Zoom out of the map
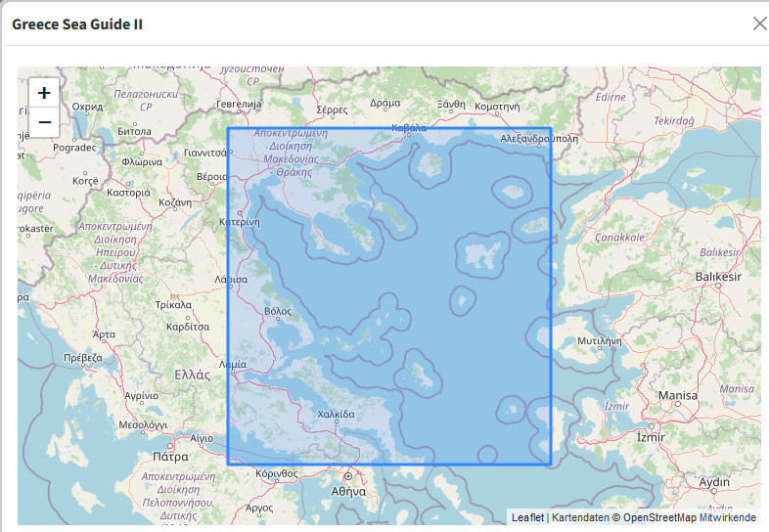This screenshot has height=532, width=769. [x=44, y=122]
